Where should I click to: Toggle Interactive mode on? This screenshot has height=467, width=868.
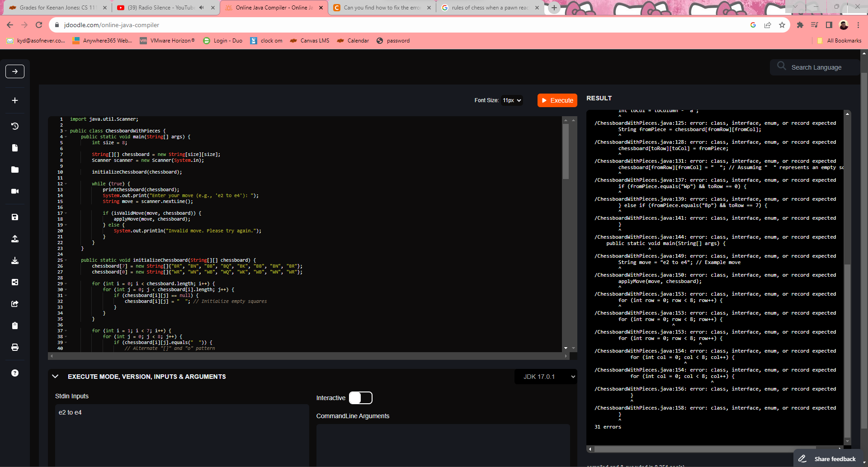click(361, 398)
